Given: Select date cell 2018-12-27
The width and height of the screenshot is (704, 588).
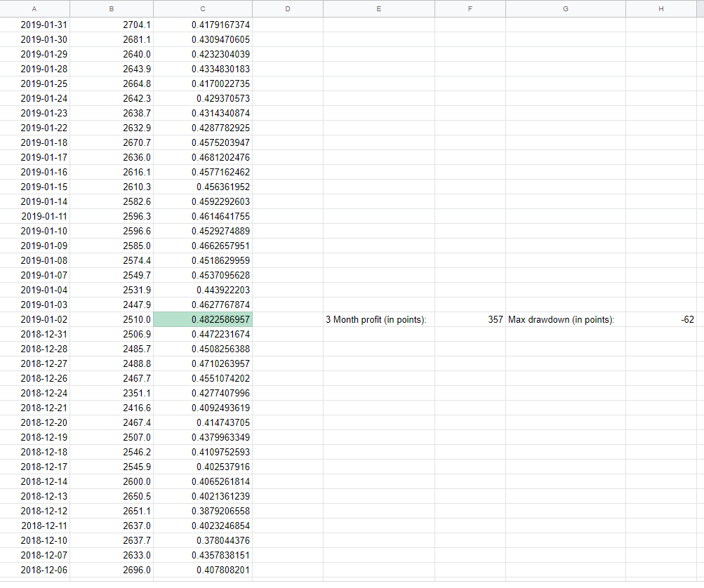Looking at the screenshot, I should (x=34, y=363).
